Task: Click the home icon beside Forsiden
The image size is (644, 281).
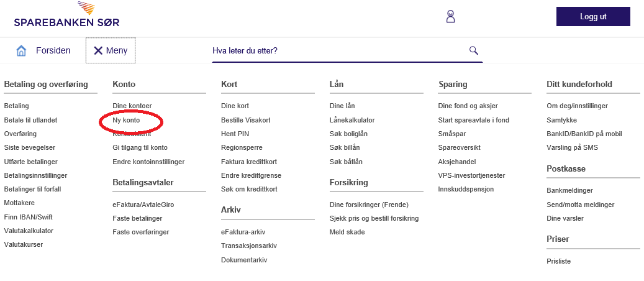Action: coord(22,51)
